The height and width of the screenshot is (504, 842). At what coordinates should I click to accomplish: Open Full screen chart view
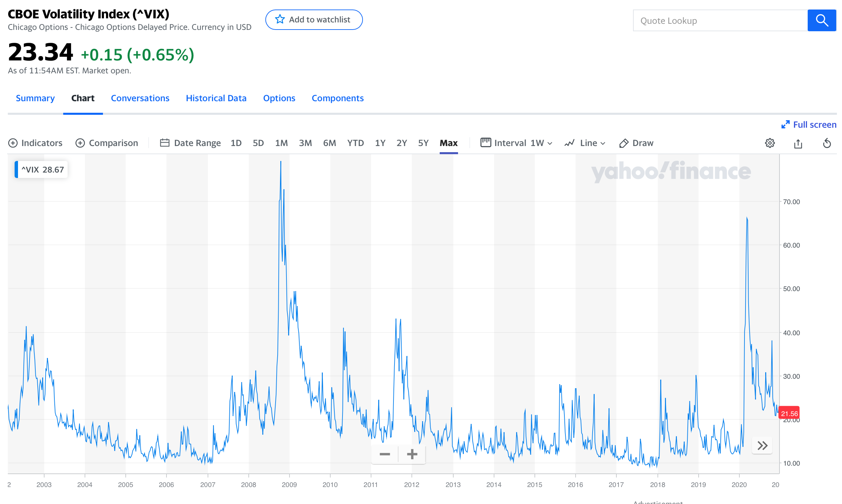click(x=809, y=125)
